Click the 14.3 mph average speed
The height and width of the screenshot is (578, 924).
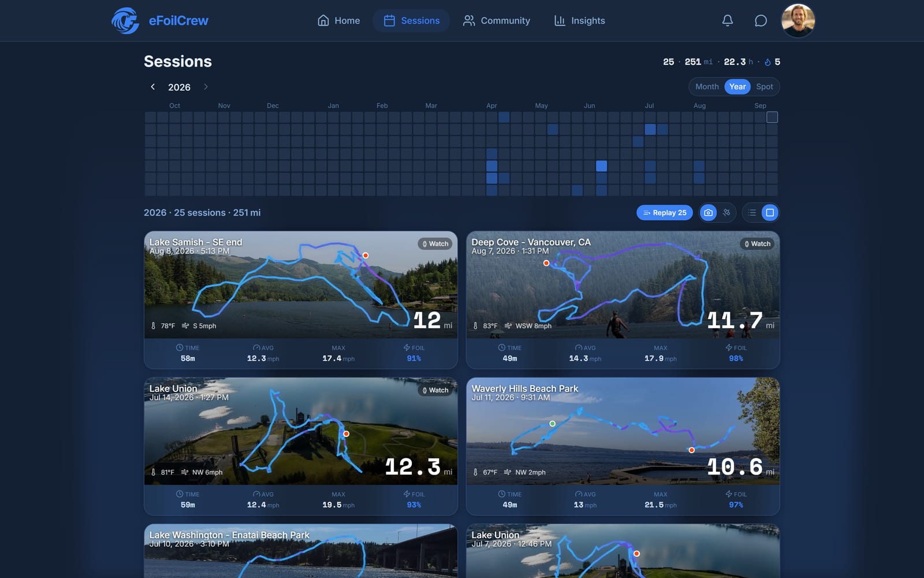[585, 358]
